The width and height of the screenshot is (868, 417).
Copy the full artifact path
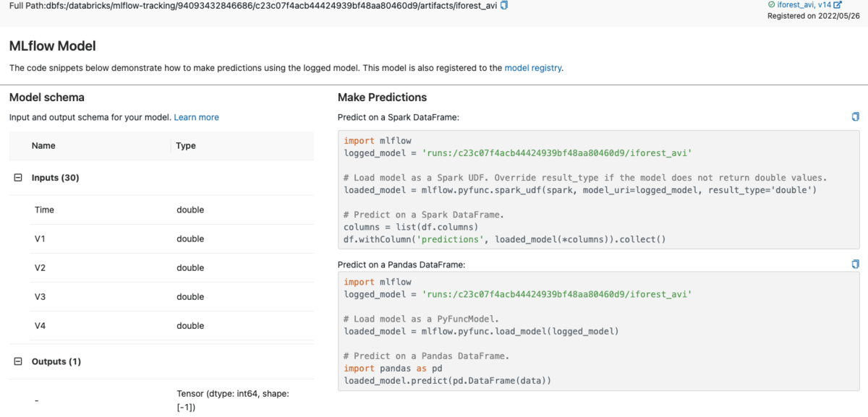[x=504, y=5]
